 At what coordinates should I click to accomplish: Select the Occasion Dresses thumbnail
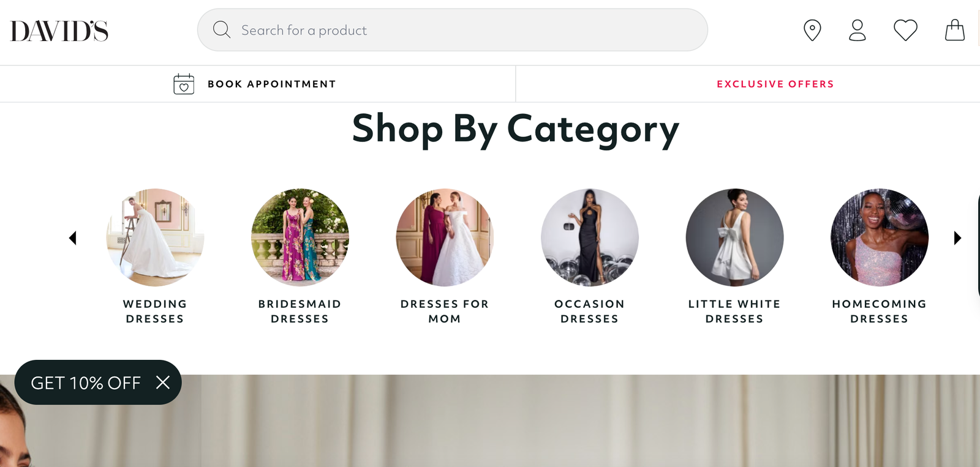point(589,237)
